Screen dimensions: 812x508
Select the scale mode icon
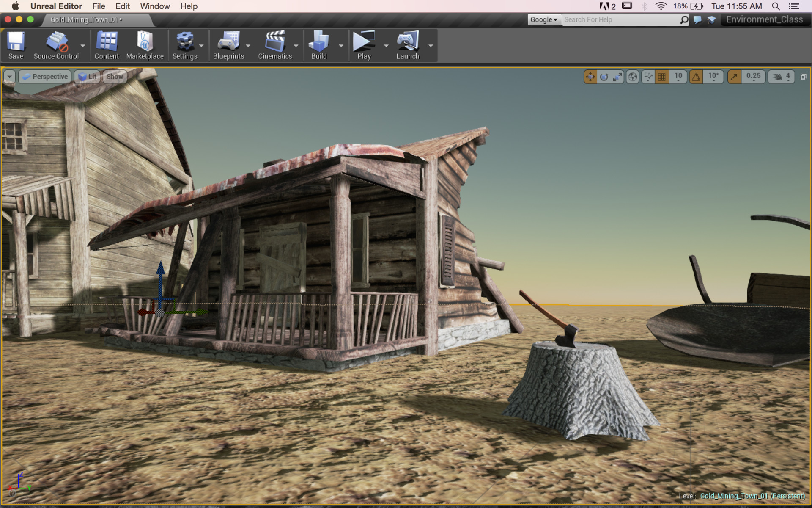pos(617,77)
